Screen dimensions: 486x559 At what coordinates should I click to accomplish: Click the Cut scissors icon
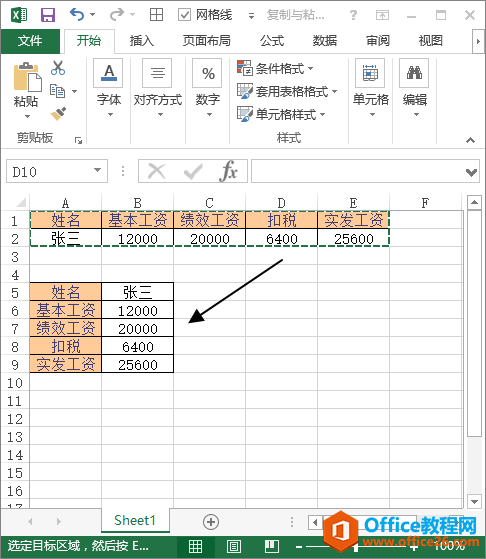(58, 68)
